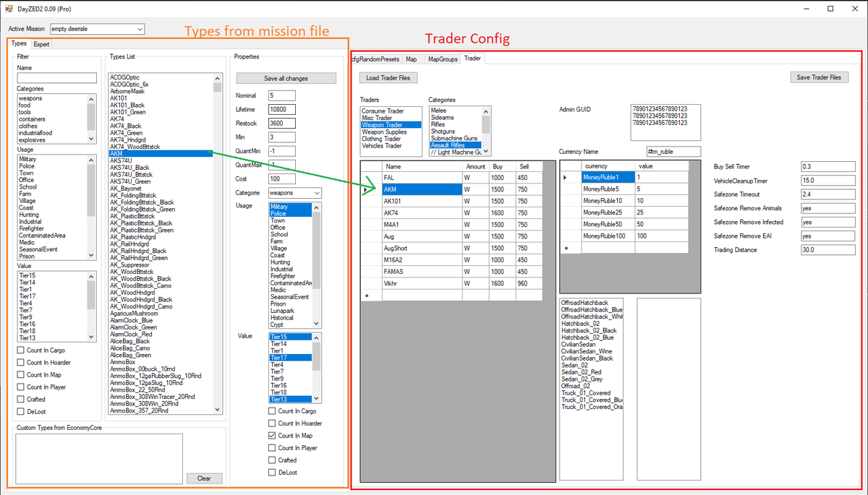Click the Save Trader Files button
Screen dimensions: 868x495
click(x=819, y=77)
